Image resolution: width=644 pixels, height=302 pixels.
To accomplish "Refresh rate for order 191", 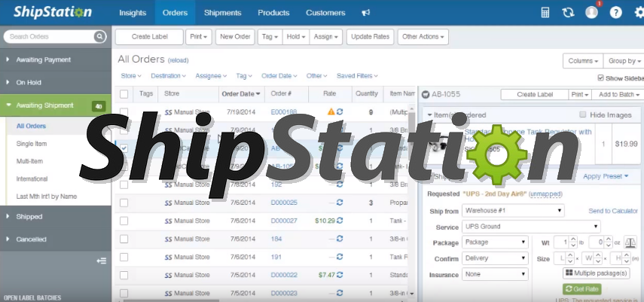I will pos(340,257).
